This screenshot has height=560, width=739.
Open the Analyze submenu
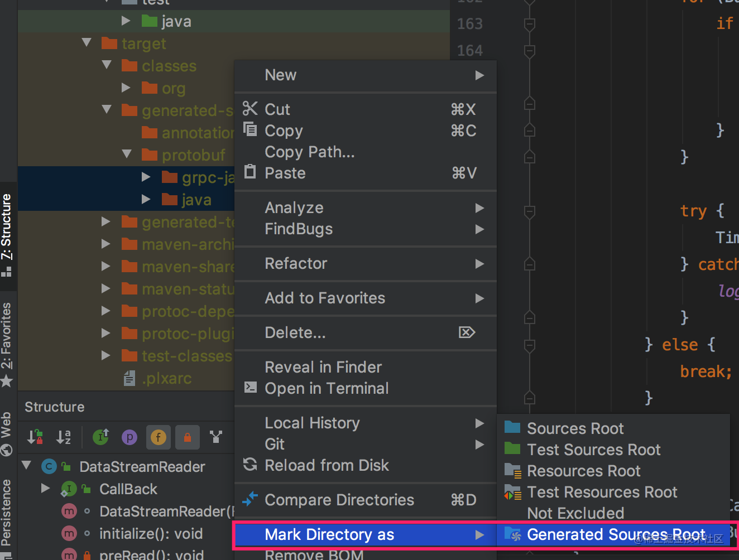(x=366, y=207)
